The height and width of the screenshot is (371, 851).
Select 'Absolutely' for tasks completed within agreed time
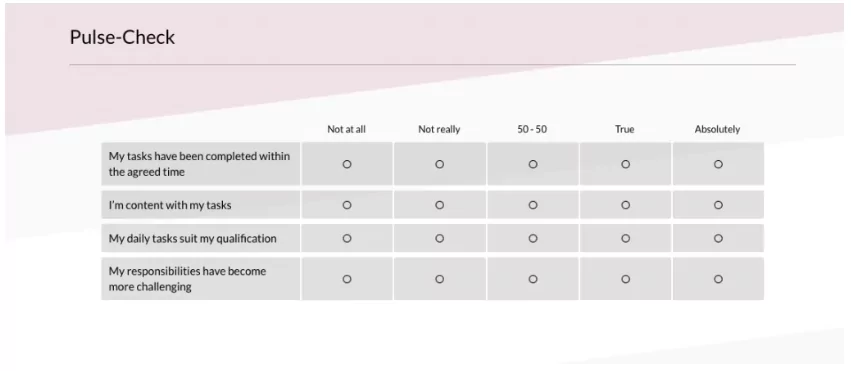(718, 164)
